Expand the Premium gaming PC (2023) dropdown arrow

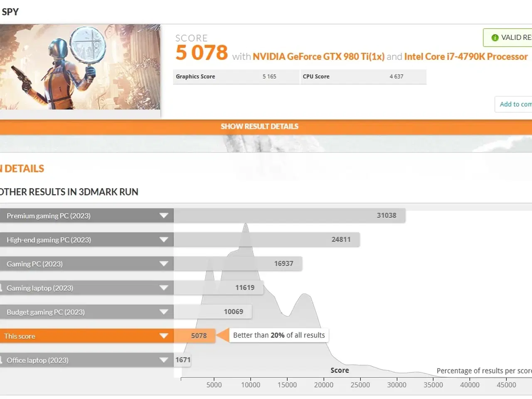tap(164, 216)
